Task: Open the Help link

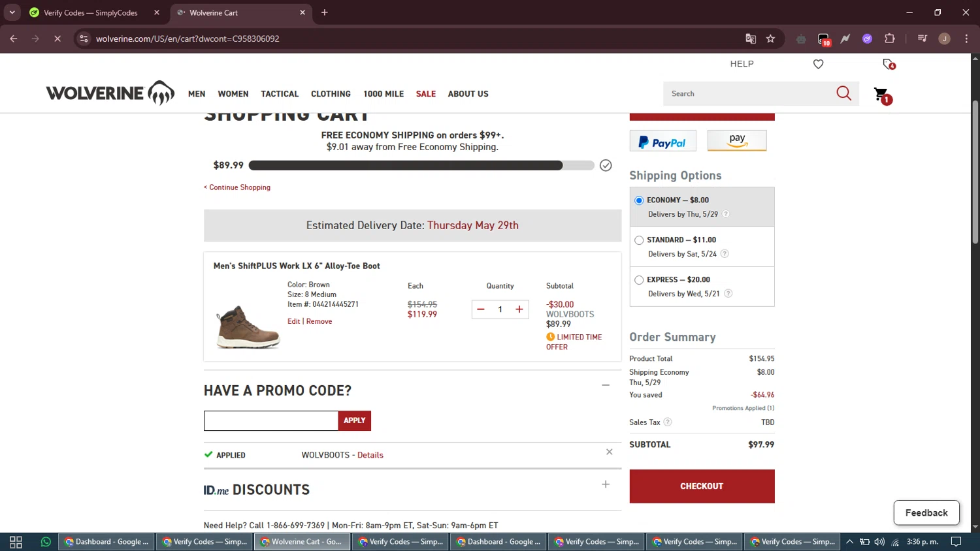Action: click(x=742, y=64)
